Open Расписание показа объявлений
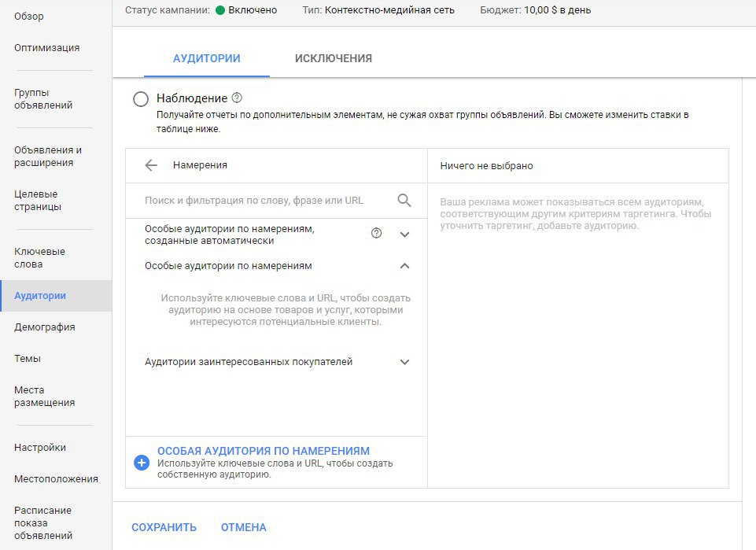756x550 pixels. (43, 522)
